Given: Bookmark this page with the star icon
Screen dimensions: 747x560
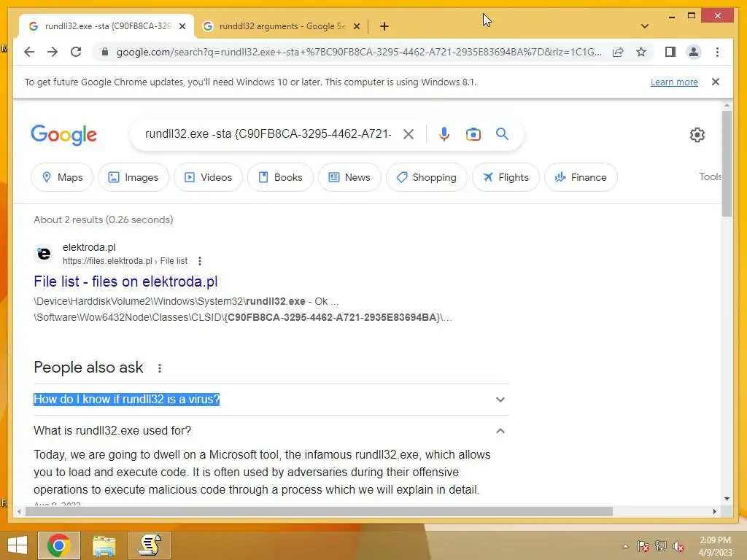Looking at the screenshot, I should coord(641,52).
